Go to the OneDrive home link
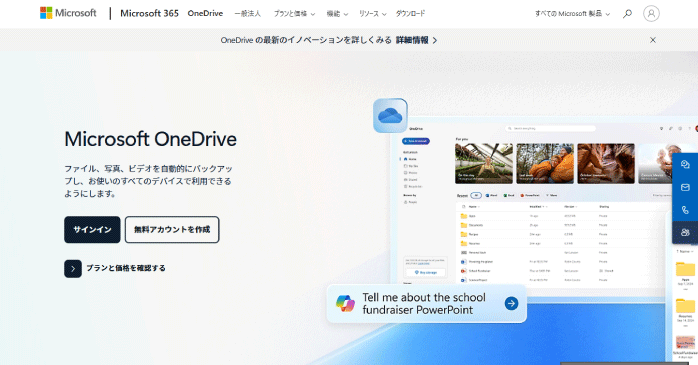The image size is (698, 365). pos(205,13)
